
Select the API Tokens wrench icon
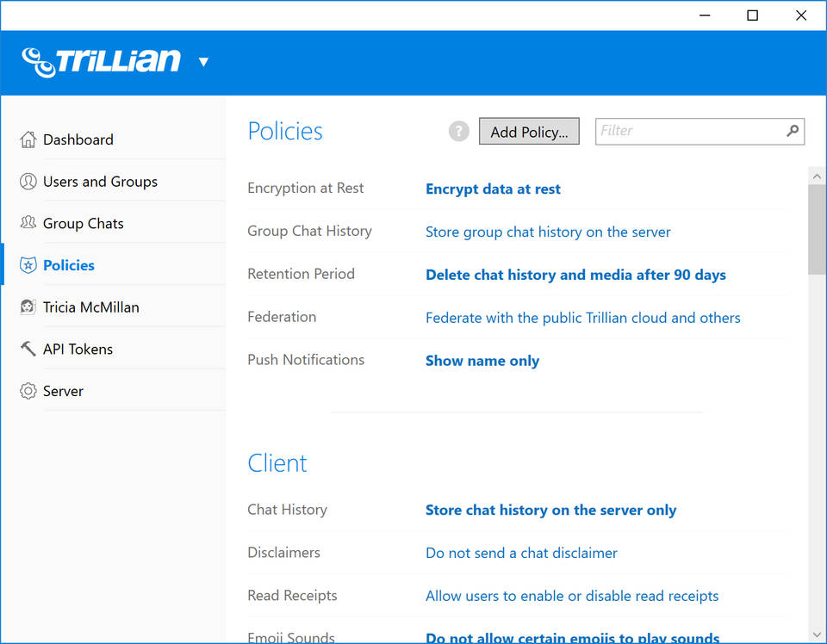(26, 349)
